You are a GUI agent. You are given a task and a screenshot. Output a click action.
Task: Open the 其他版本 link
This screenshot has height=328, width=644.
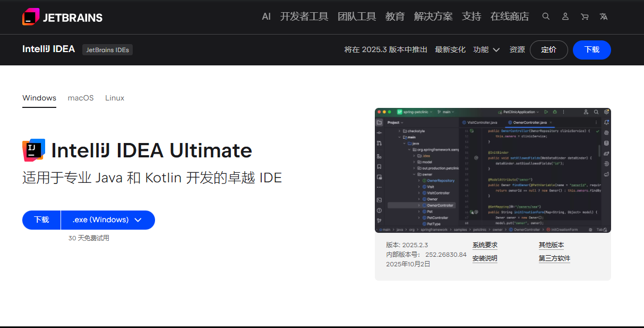(551, 245)
